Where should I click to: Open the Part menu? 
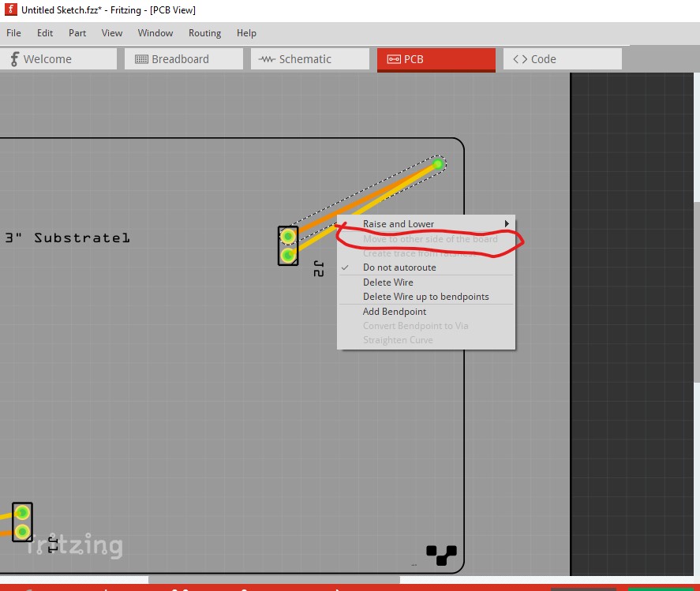[77, 33]
